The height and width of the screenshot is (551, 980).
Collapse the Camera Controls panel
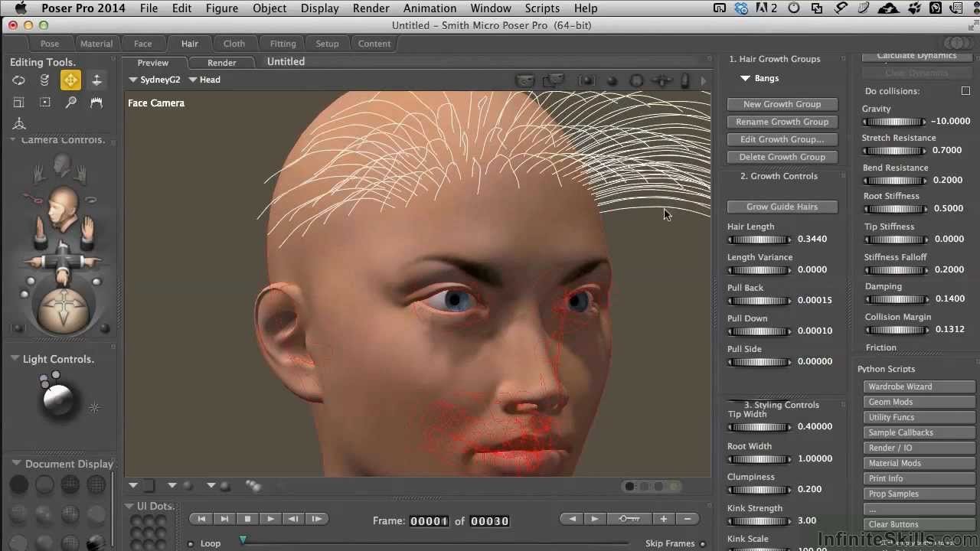pos(13,140)
